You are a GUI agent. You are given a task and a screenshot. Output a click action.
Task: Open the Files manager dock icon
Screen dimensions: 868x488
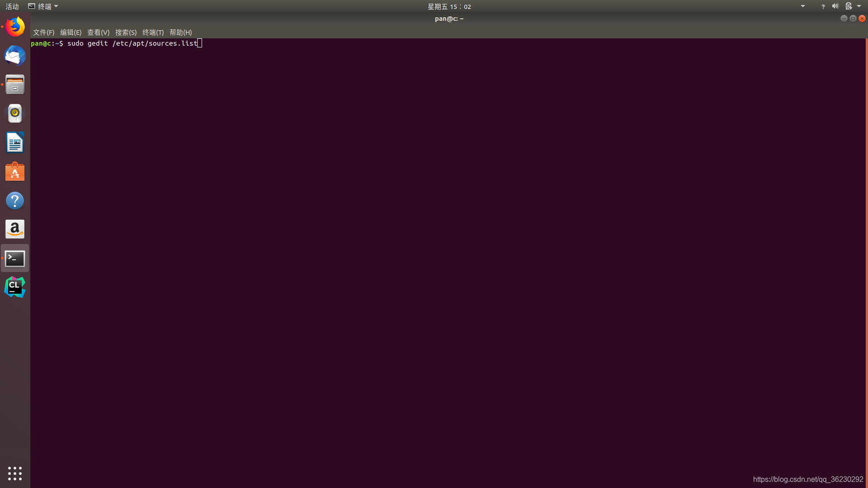[x=15, y=84]
